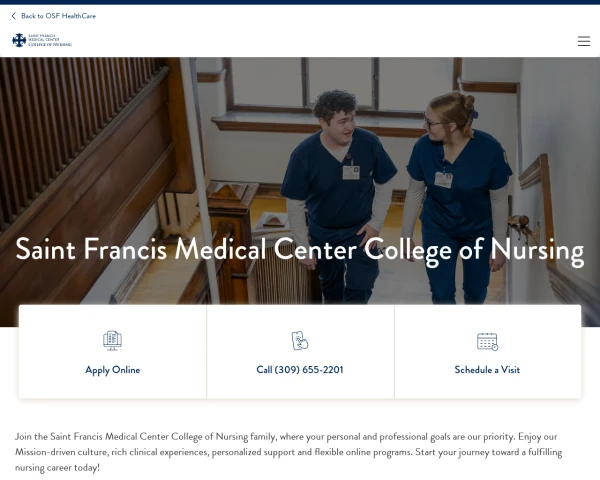Click the male student's curly hair
600x480 pixels.
[335, 103]
